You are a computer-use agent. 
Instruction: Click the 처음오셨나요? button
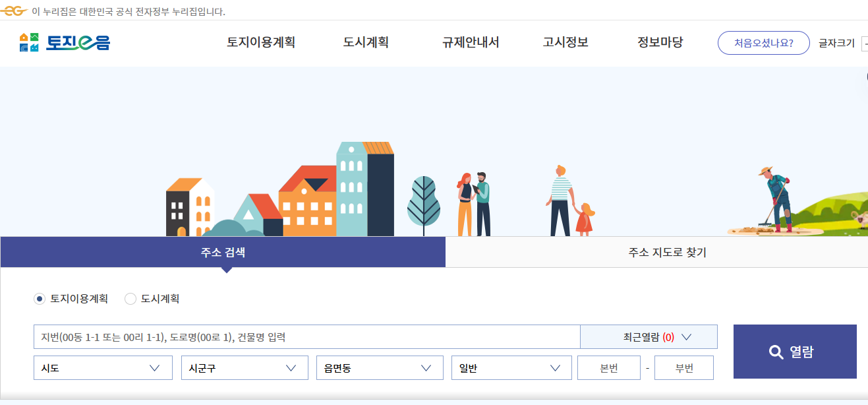[x=763, y=42]
